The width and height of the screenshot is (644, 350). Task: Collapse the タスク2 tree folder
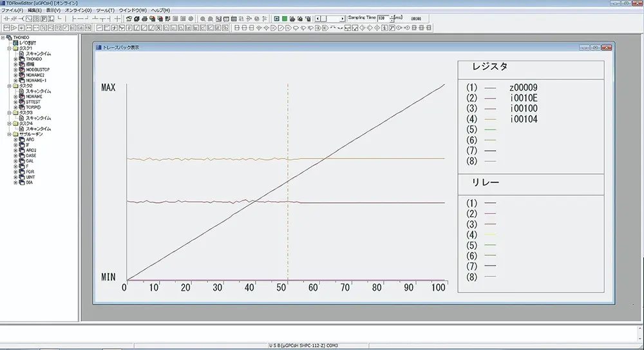tap(9, 86)
